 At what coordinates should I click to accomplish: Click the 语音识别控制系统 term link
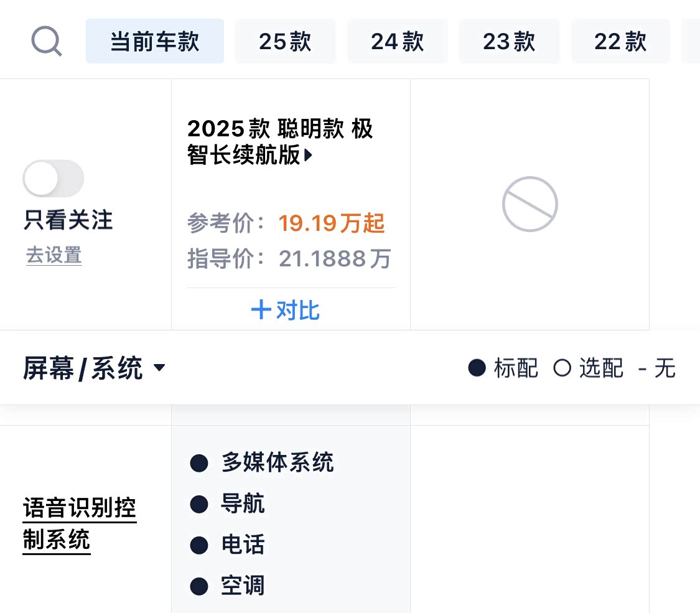click(x=79, y=524)
